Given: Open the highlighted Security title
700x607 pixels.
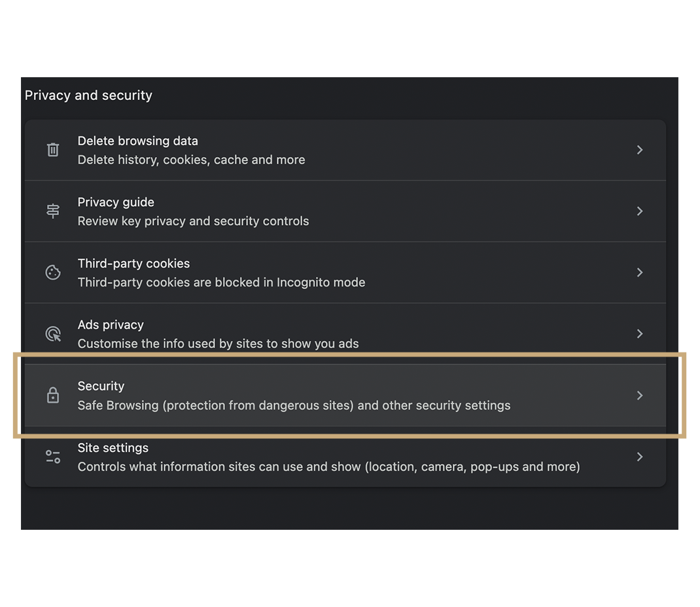Looking at the screenshot, I should coord(101,387).
